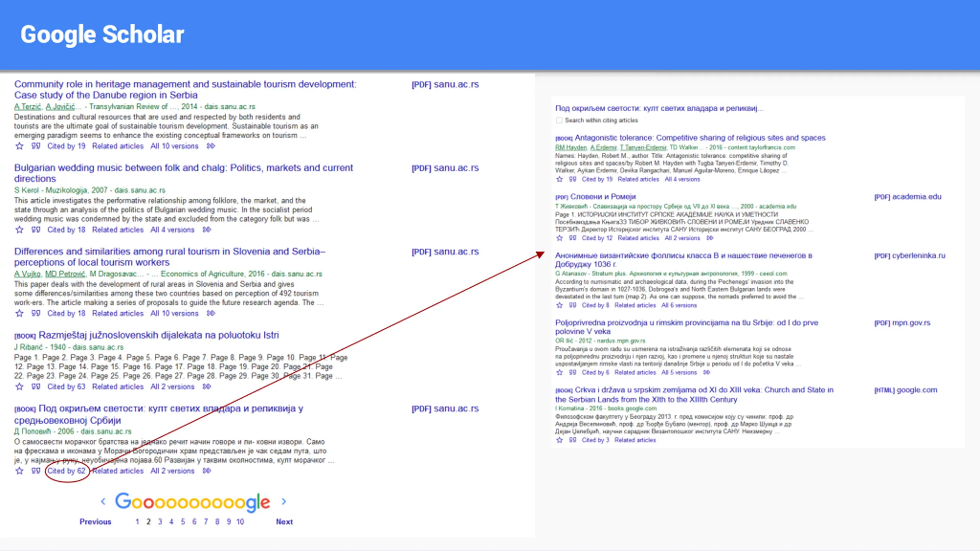View All 10 versions of the rural tourism result
Screen dimensions: 980x551
tap(175, 313)
